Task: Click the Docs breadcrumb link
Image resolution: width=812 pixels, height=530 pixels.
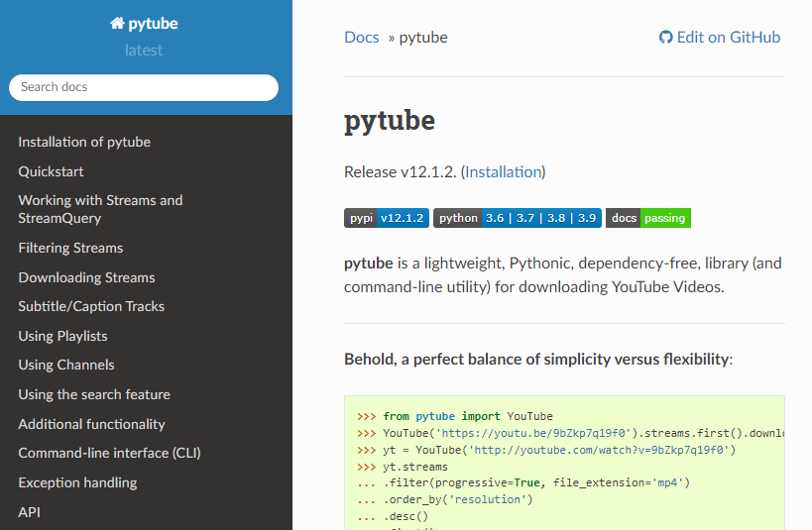Action: pos(362,38)
